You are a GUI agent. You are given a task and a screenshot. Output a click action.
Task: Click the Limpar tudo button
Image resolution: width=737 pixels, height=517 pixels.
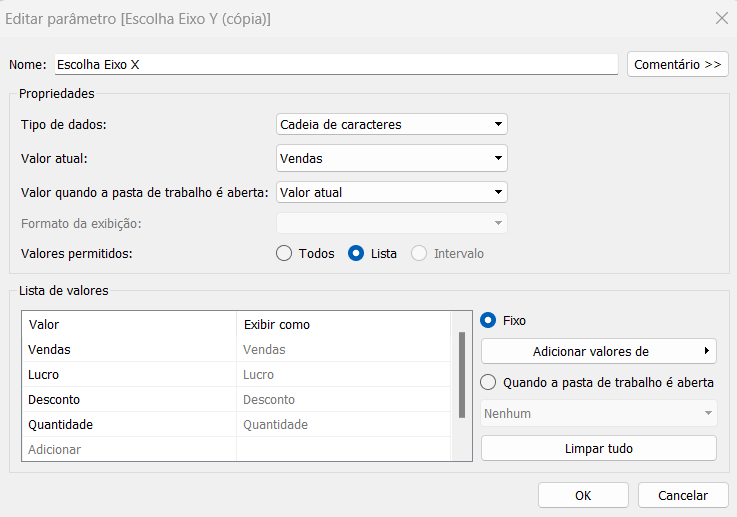598,448
